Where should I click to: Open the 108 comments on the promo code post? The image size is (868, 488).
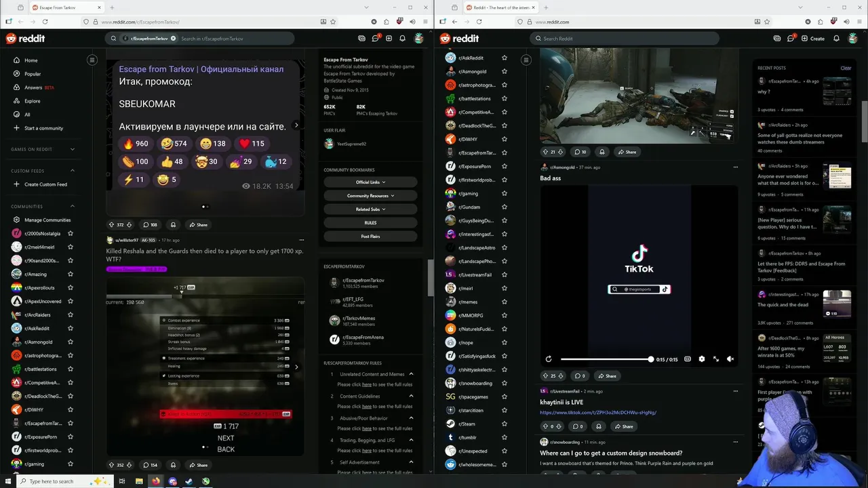click(x=150, y=224)
